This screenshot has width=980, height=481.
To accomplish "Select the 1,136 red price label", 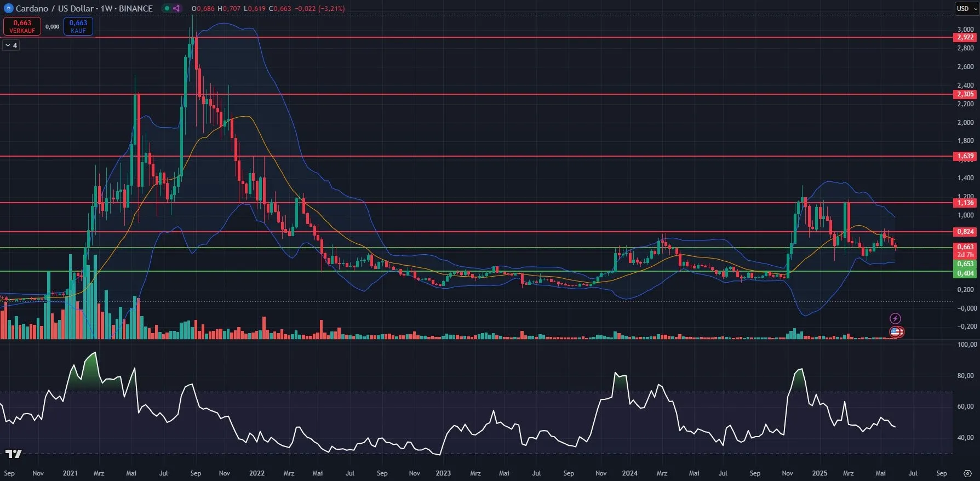I will click(x=965, y=203).
